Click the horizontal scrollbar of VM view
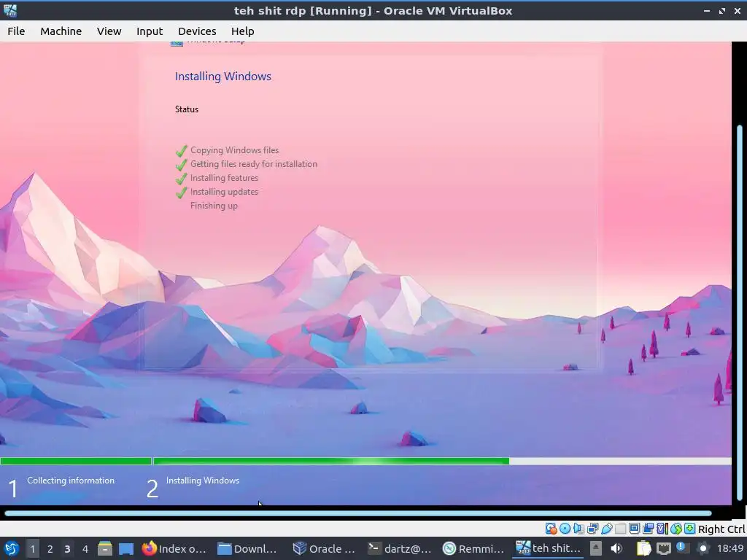Screen dimensions: 747x560 coord(358,513)
